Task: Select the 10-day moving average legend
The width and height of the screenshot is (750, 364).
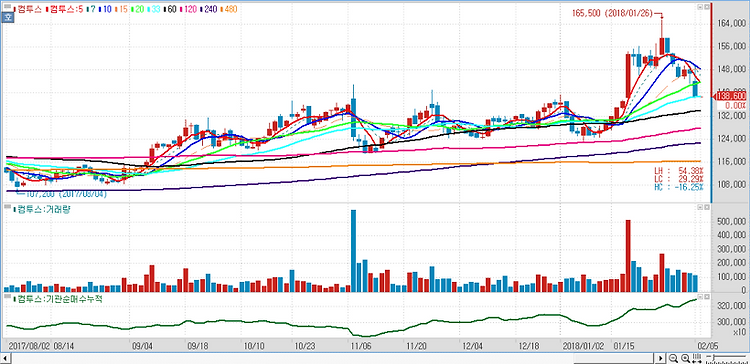Action: 105,9
